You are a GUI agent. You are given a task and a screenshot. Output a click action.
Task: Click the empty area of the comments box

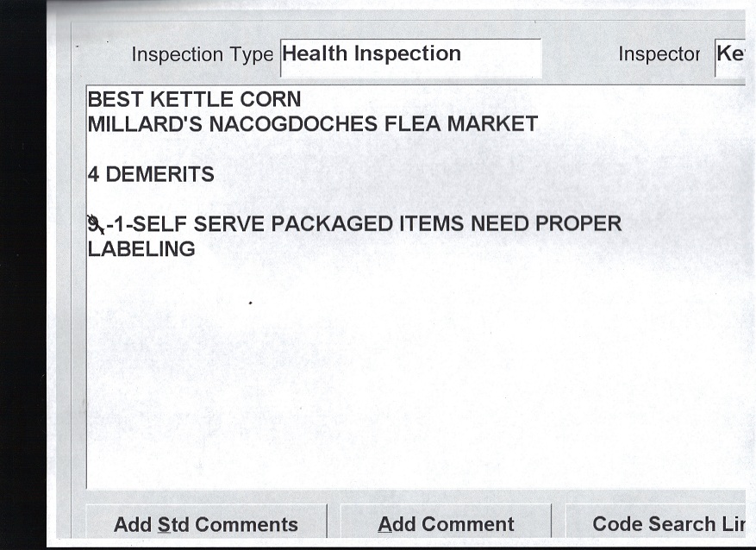pyautogui.click(x=414, y=379)
